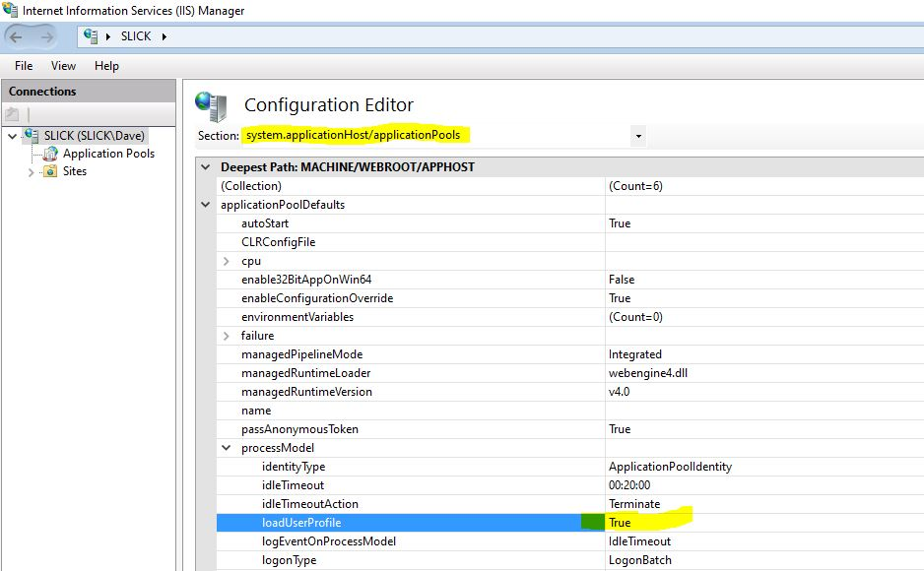Collapse the processModel property group
The image size is (924, 571).
(227, 448)
